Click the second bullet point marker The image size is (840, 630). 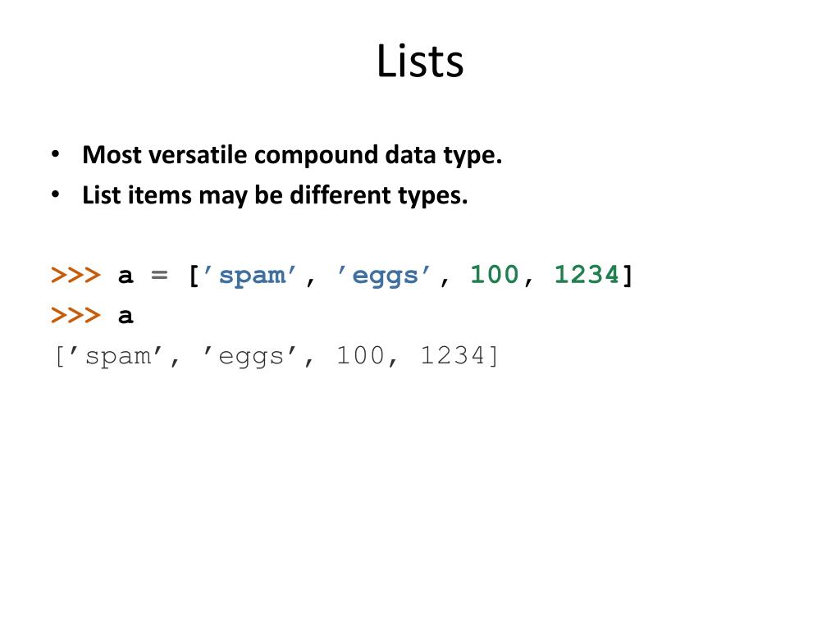coord(55,194)
